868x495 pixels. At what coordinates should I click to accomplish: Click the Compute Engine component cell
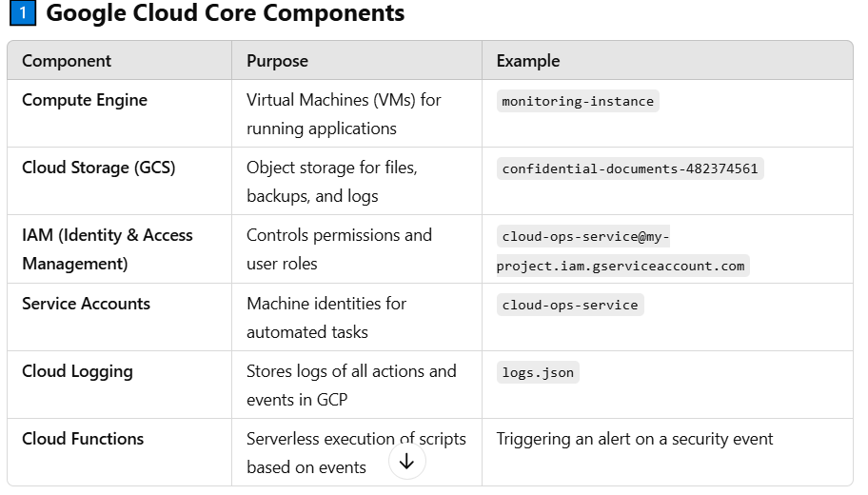point(85,100)
